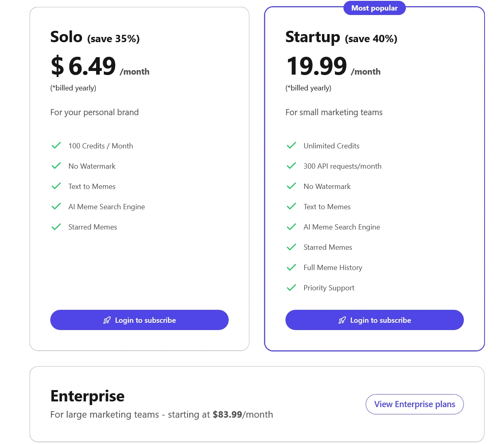Click the checkmark next to AI Meme Search Engine under Solo
The width and height of the screenshot is (504, 444).
56,206
